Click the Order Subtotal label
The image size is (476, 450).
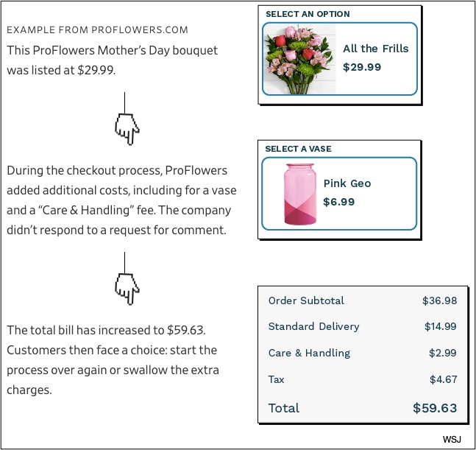[306, 300]
